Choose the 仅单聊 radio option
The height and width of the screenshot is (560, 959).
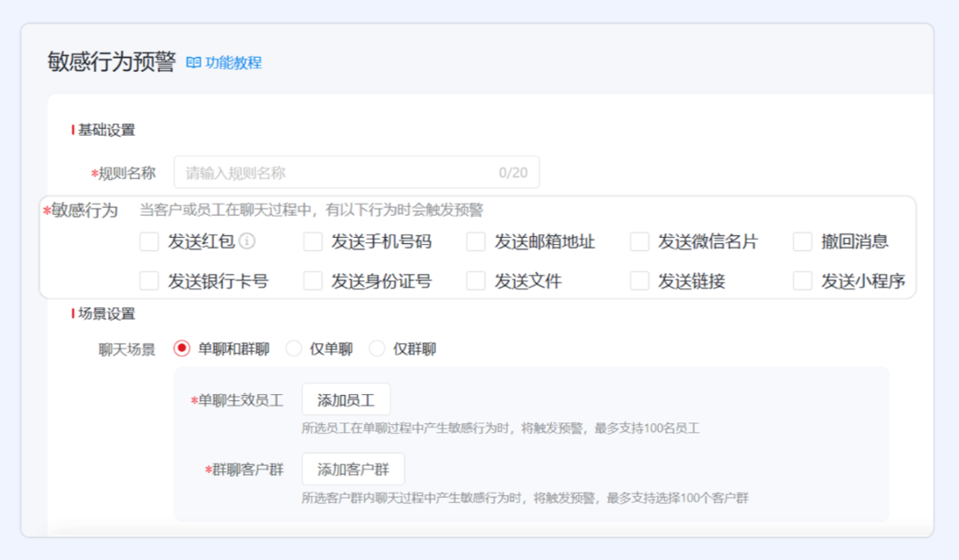294,349
